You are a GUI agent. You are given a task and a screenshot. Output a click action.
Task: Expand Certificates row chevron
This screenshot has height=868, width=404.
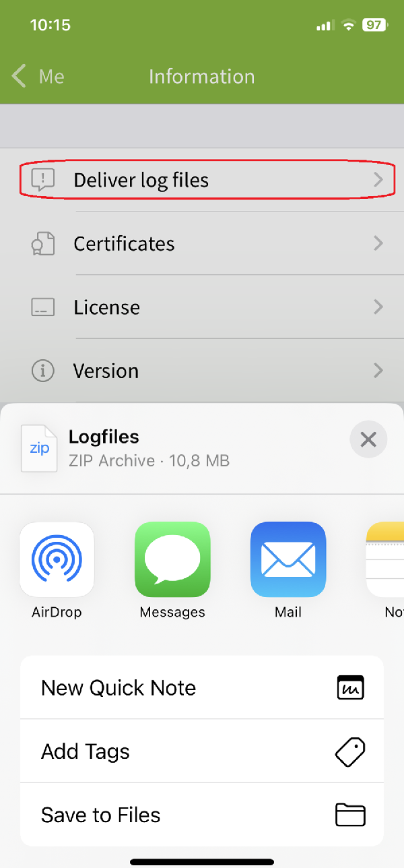pos(378,243)
